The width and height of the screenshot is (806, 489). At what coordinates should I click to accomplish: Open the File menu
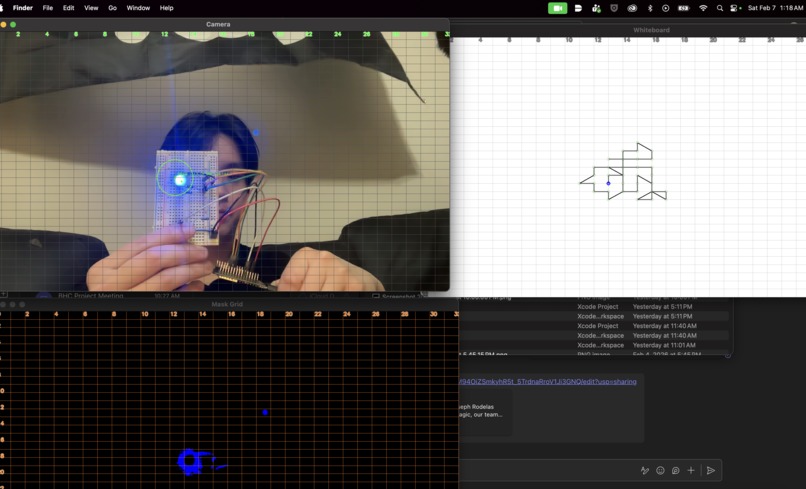48,8
